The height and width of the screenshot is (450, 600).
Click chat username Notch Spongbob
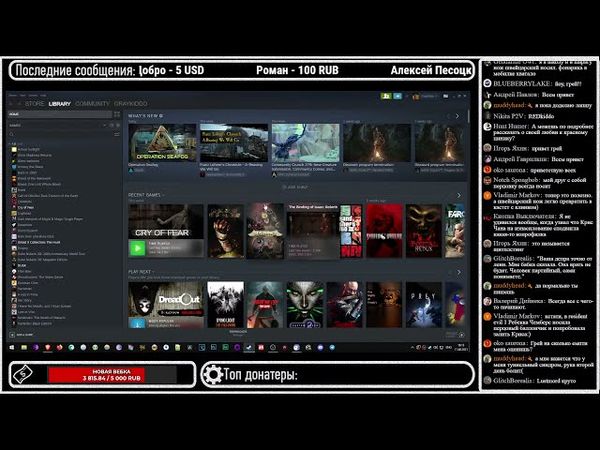pyautogui.click(x=515, y=180)
